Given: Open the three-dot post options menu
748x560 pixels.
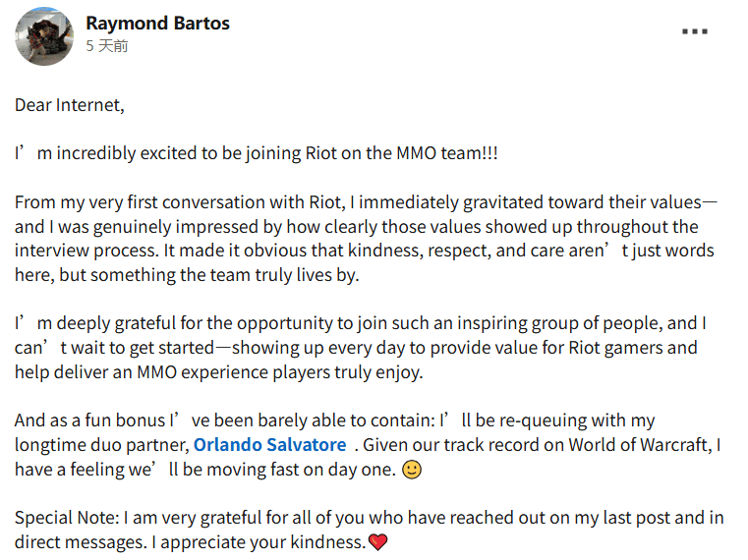Looking at the screenshot, I should click(x=694, y=31).
